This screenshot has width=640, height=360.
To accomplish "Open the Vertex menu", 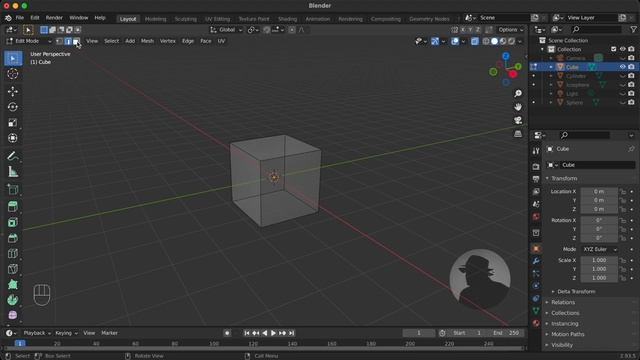I will pyautogui.click(x=167, y=41).
